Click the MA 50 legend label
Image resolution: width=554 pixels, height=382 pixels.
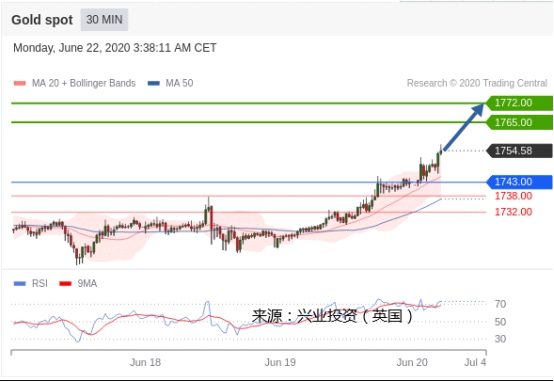coord(179,83)
